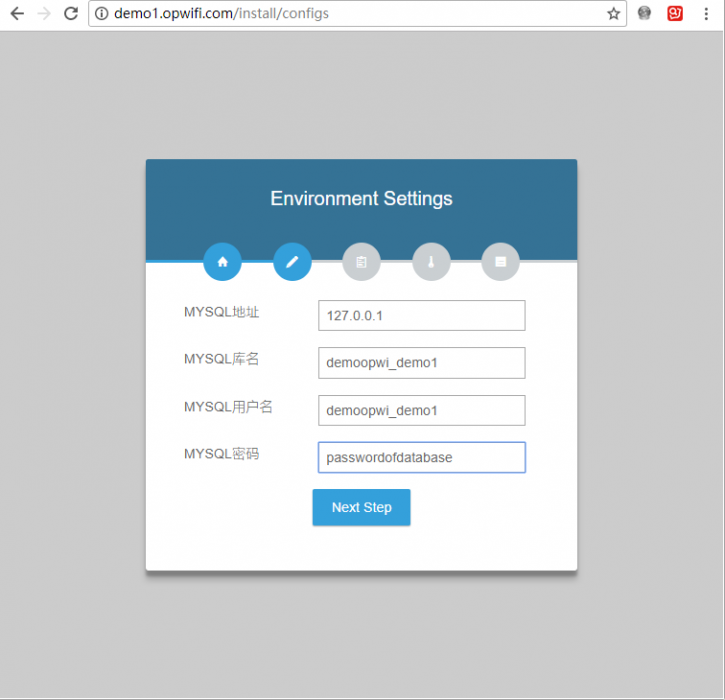725x700 pixels.
Task: Click the MYSQL密码 password field
Action: pyautogui.click(x=422, y=458)
